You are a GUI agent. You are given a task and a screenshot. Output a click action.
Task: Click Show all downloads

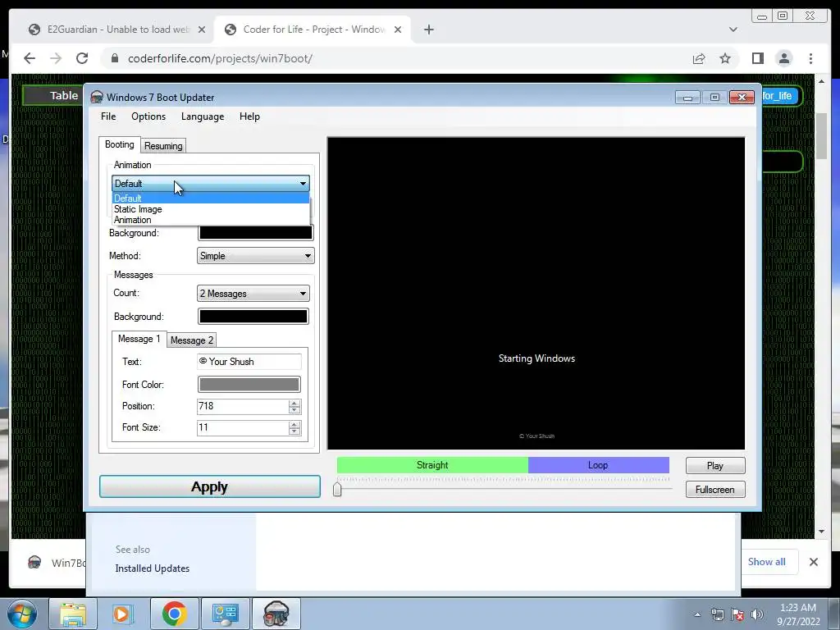tap(767, 561)
